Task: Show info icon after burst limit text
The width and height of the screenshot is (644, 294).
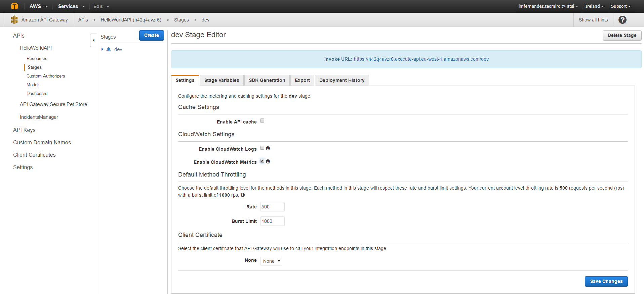Action: (x=243, y=195)
